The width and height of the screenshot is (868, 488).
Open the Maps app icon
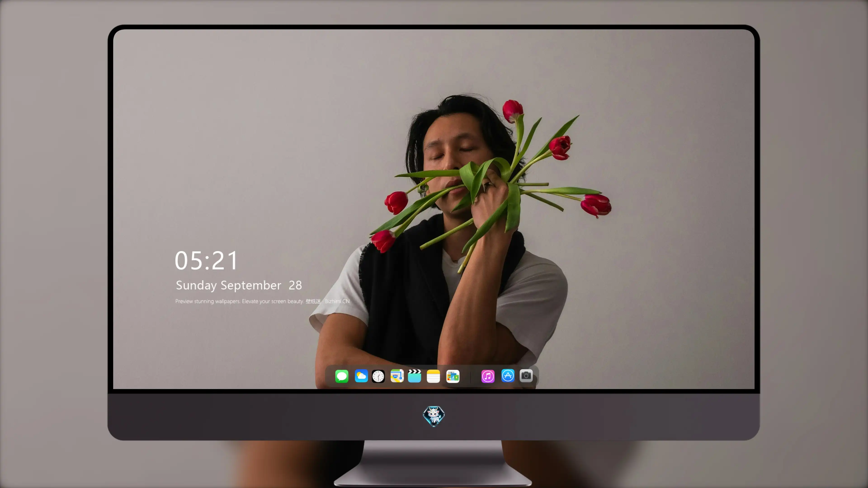click(397, 376)
